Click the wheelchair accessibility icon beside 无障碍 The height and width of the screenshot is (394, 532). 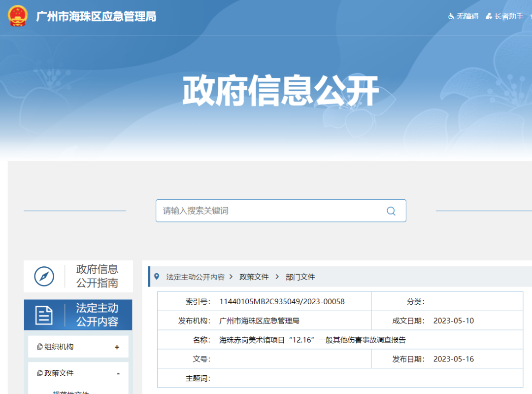point(451,16)
